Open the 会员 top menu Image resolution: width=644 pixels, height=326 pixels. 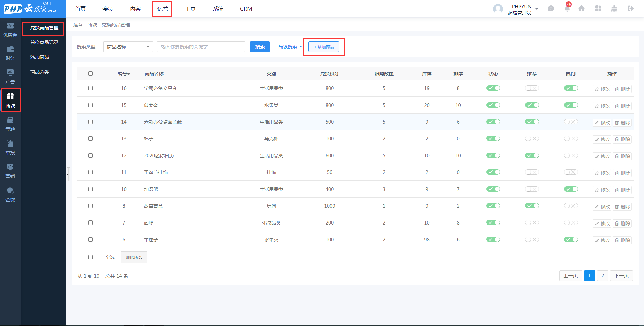[108, 9]
